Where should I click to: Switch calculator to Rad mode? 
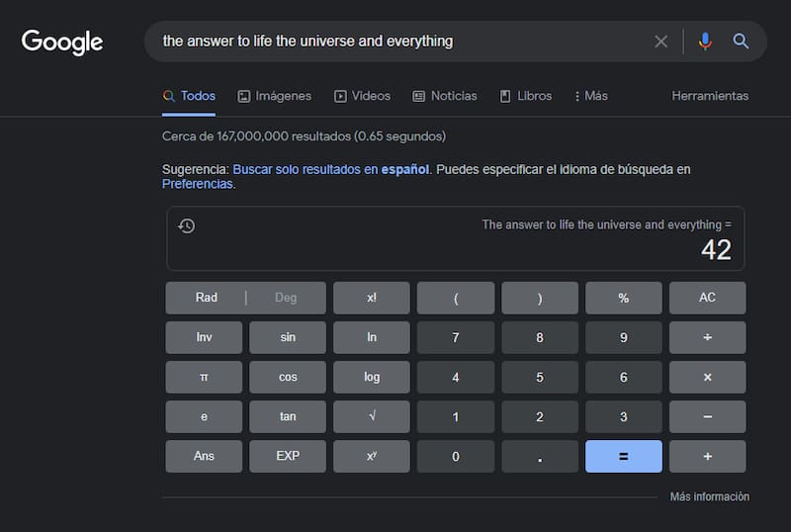coord(207,298)
